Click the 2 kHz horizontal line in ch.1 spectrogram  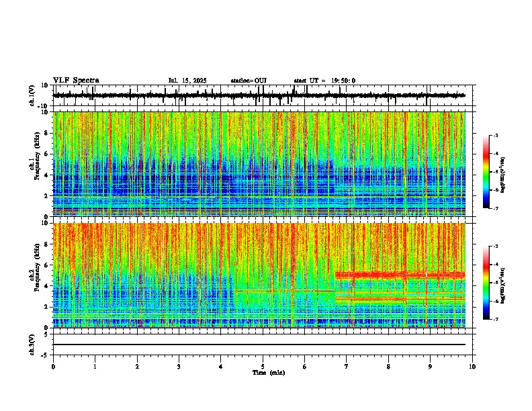(x=259, y=196)
